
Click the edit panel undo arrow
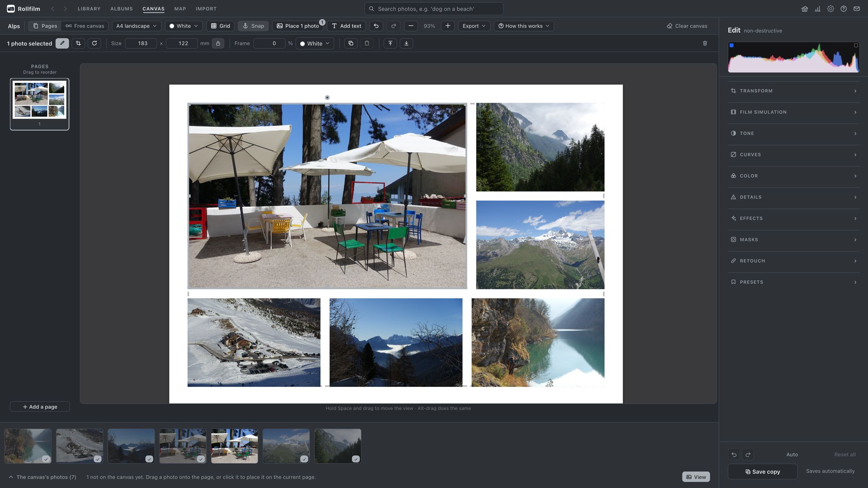click(734, 455)
